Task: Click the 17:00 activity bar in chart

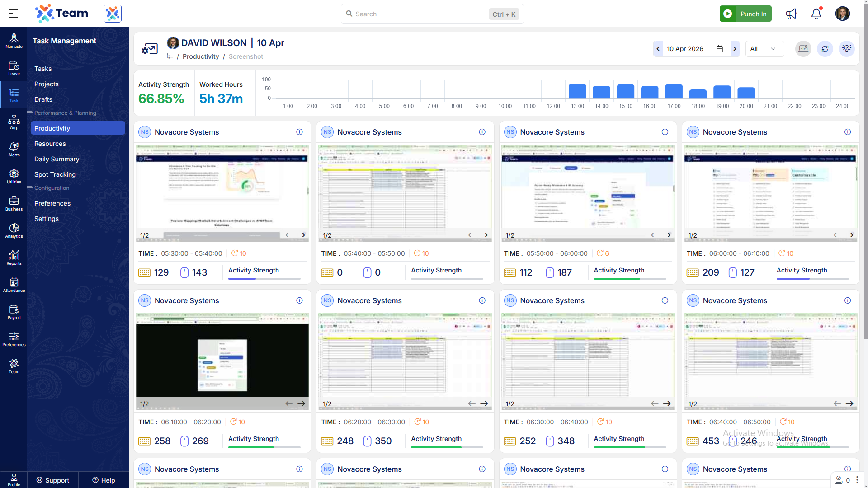Action: (x=674, y=91)
